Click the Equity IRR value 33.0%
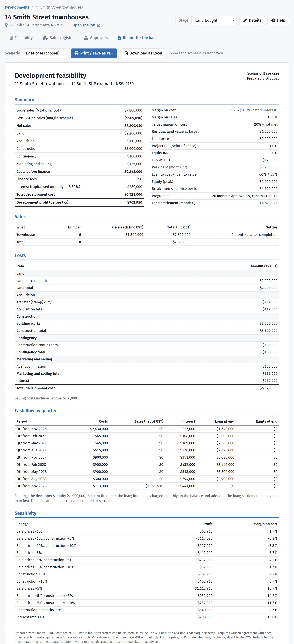 [272, 153]
